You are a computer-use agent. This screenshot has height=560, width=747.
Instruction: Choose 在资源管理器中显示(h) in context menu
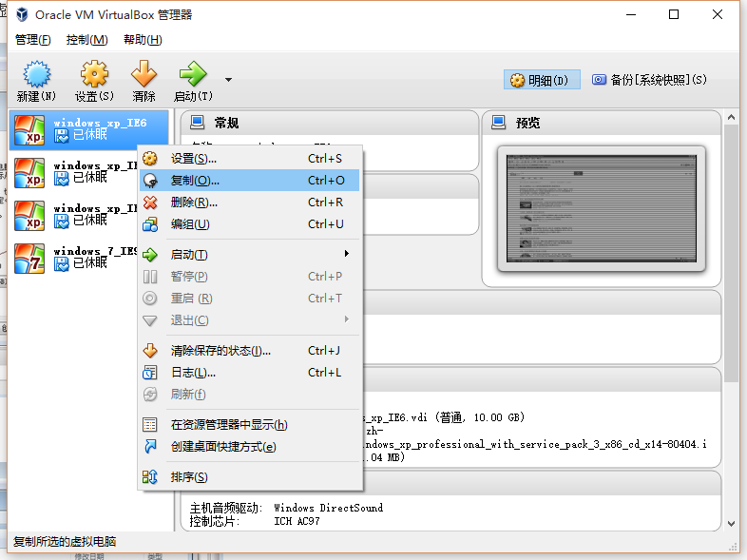pos(250,425)
